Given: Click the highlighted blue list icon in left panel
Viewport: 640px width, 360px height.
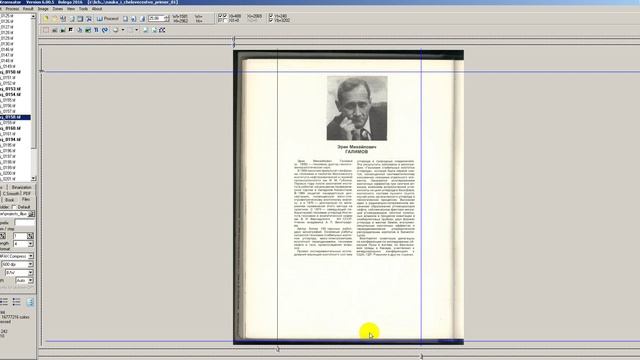Looking at the screenshot, I should pos(30,302).
